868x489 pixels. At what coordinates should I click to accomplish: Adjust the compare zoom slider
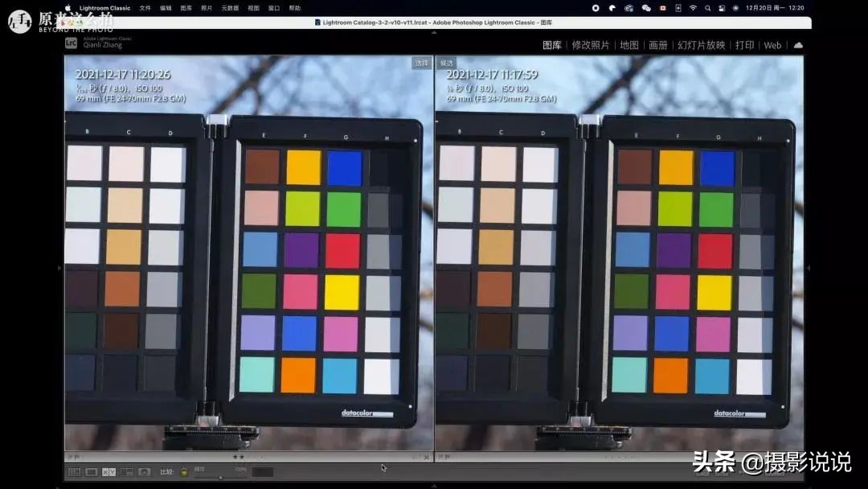[220, 476]
